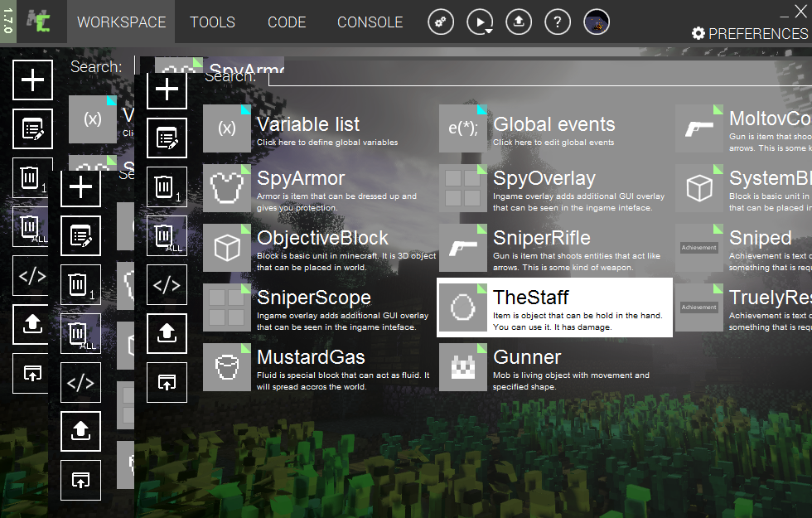Select the highlighted TheStaff item element
This screenshot has width=812, height=518.
tap(555, 307)
